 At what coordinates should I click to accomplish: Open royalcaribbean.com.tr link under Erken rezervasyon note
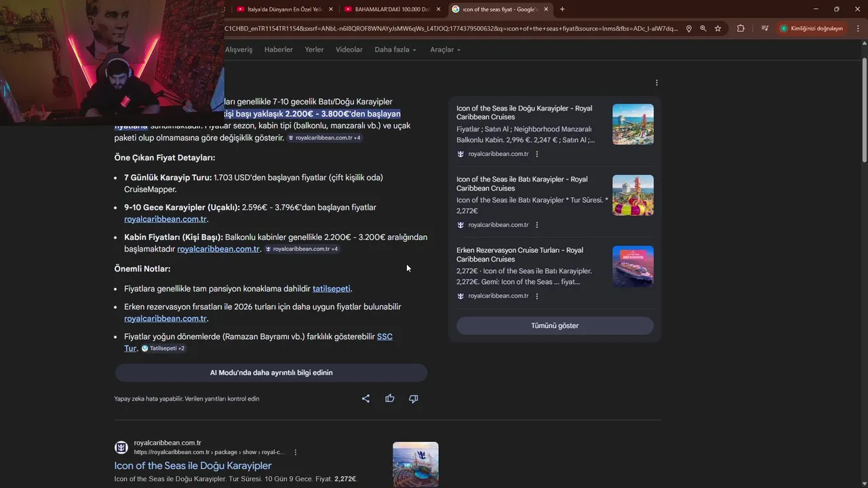tap(165, 319)
